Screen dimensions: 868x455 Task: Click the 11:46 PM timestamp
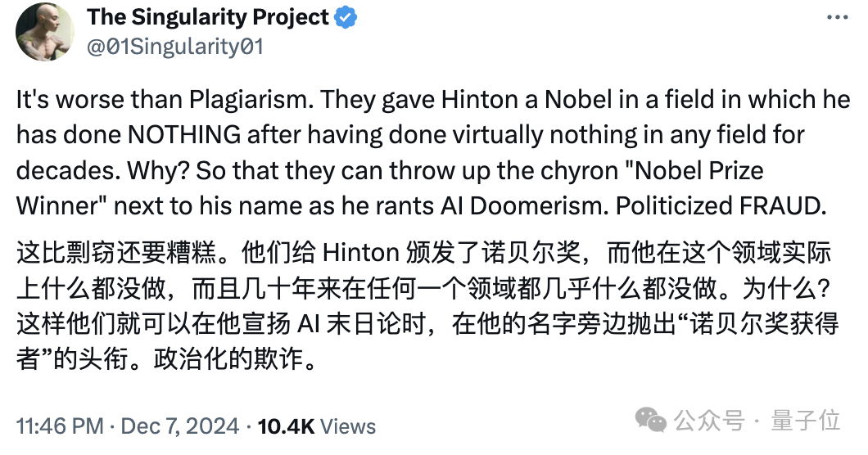(x=60, y=426)
